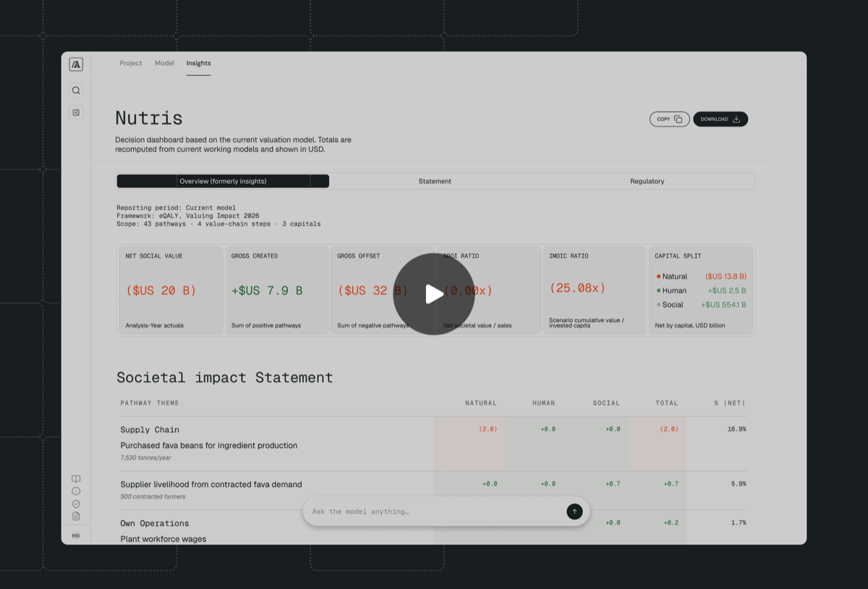Image resolution: width=868 pixels, height=589 pixels.
Task: Click the Societal impact Statement heading
Action: [x=225, y=378]
